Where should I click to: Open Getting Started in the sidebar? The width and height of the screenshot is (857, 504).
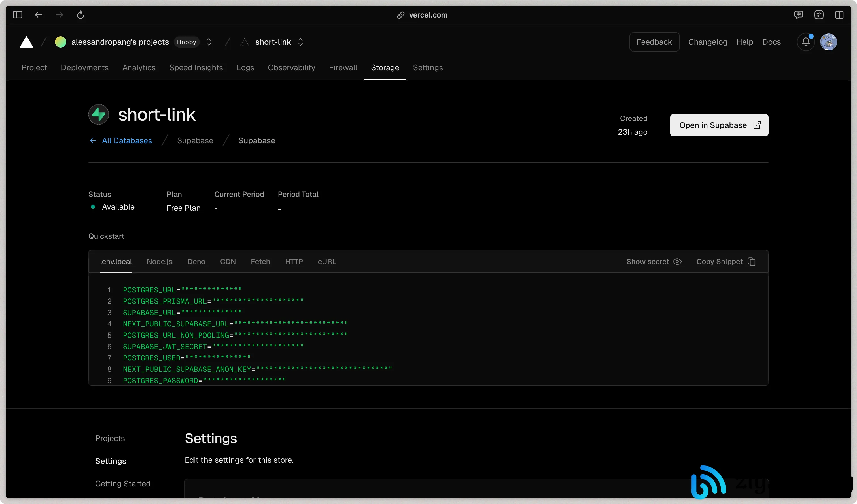tap(122, 484)
